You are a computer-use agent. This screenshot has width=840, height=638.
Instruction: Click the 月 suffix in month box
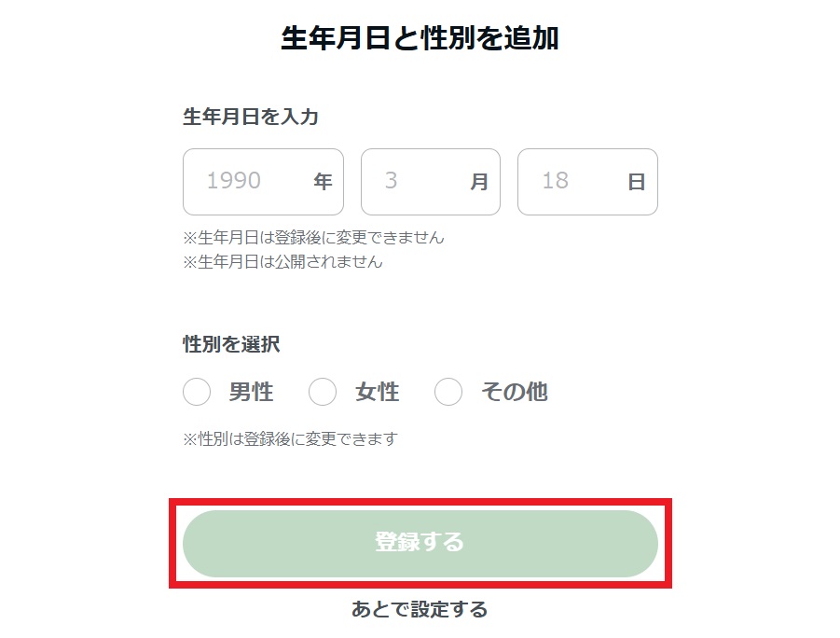pos(479,182)
